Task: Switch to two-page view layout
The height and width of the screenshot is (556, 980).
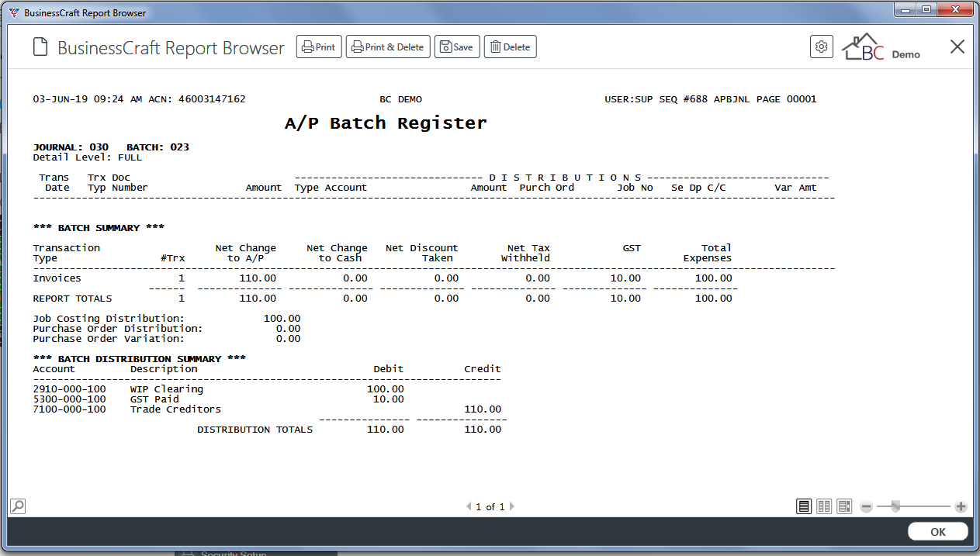Action: pos(824,506)
